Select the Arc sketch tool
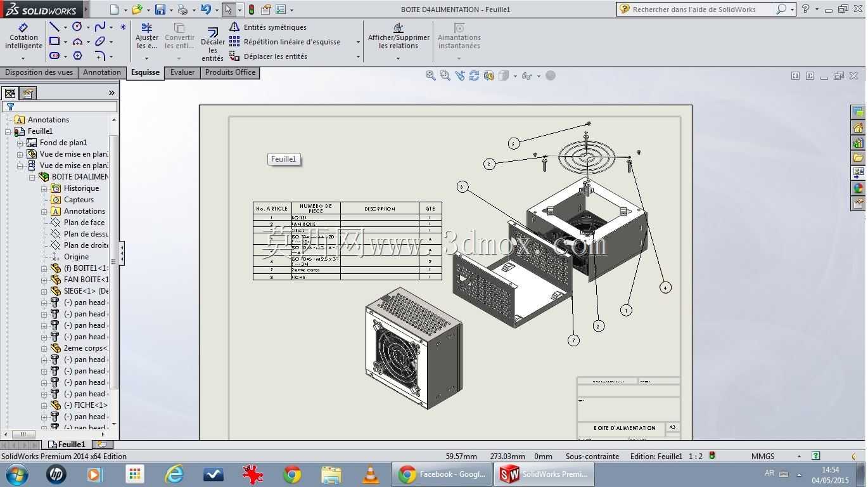Screen dimensions: 868x487 [x=77, y=41]
